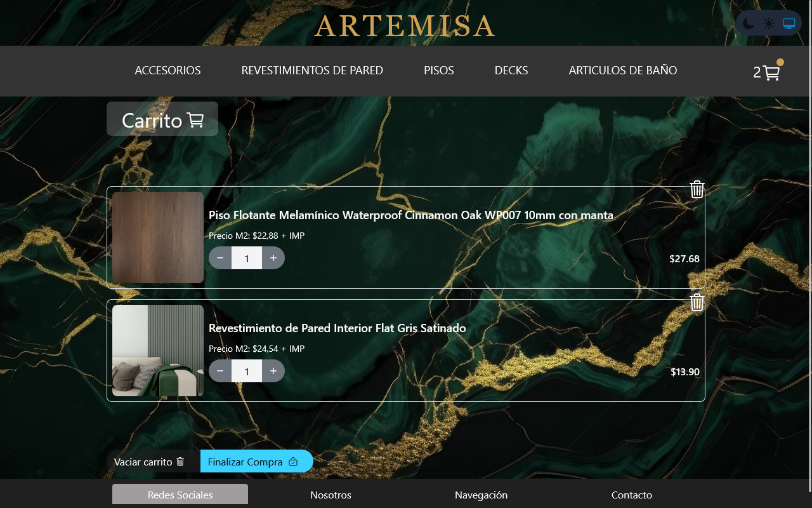Screen dimensions: 812x508
Task: Select Navegación footer tab
Action: click(481, 495)
